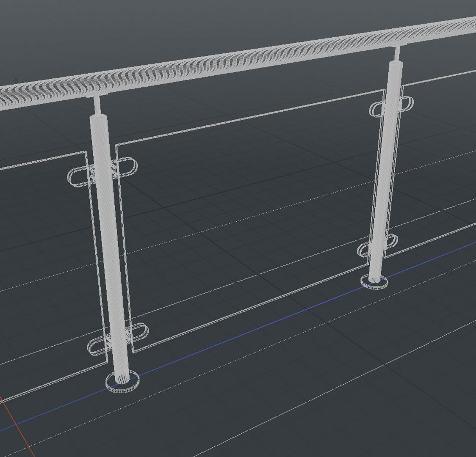Select lower glass clamp on left post
The width and height of the screenshot is (476, 457).
[118, 339]
